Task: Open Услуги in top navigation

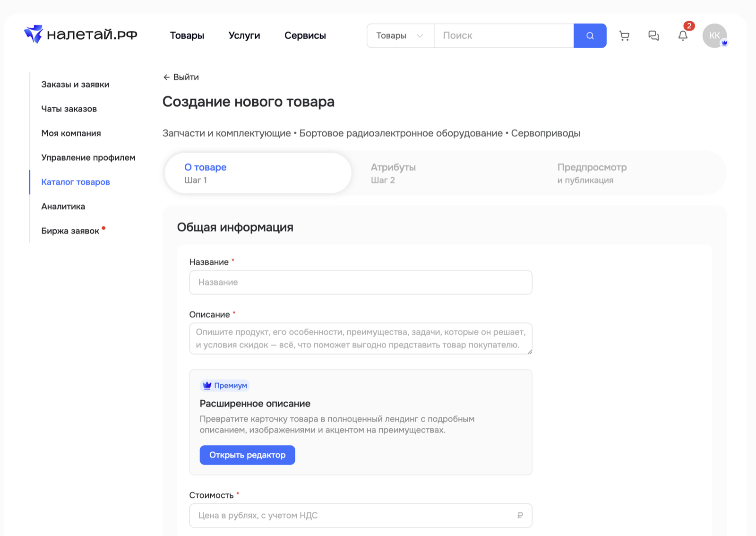Action: coord(244,35)
